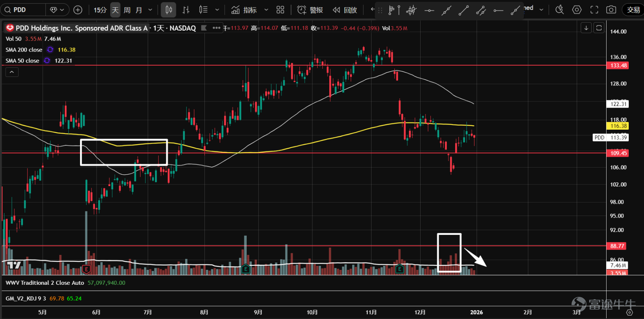This screenshot has height=319, width=644.
Task: Click the SMA 50 close indicator label
Action: coord(22,61)
